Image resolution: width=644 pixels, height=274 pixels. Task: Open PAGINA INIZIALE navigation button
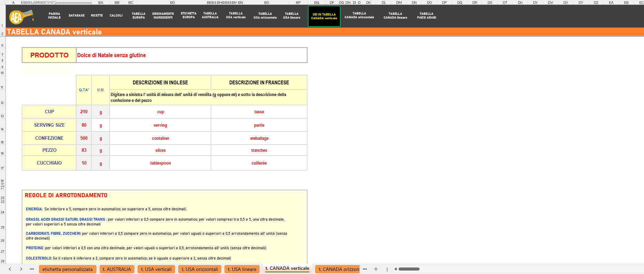click(x=54, y=16)
